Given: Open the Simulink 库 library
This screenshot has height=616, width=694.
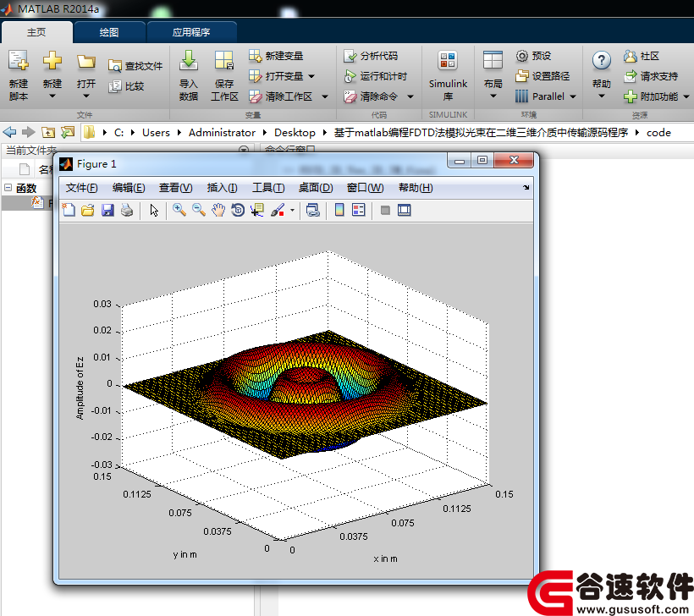Looking at the screenshot, I should 448,75.
